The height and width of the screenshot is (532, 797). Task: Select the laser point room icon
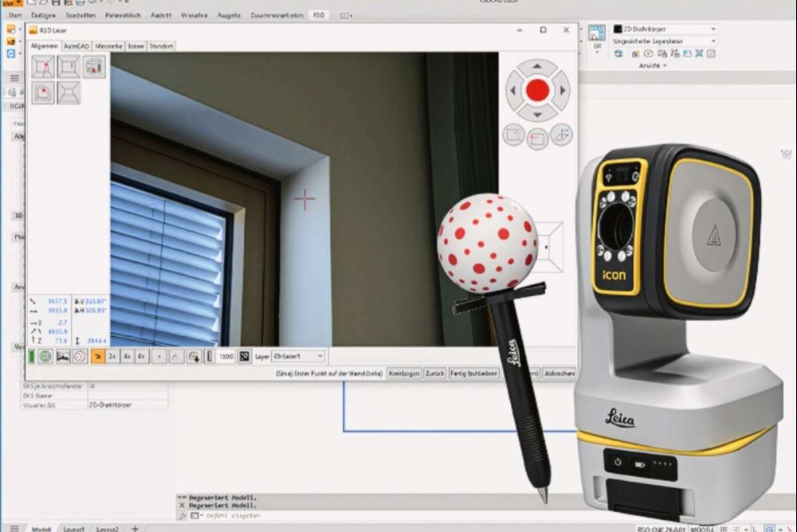(x=43, y=67)
